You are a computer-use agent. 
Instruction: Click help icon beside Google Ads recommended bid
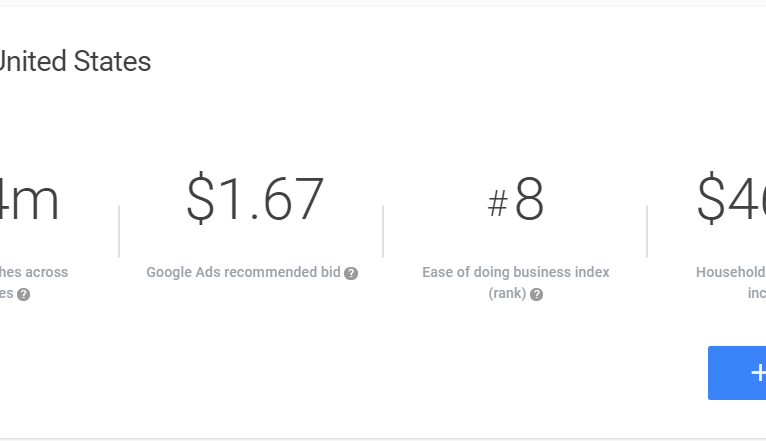(x=351, y=273)
